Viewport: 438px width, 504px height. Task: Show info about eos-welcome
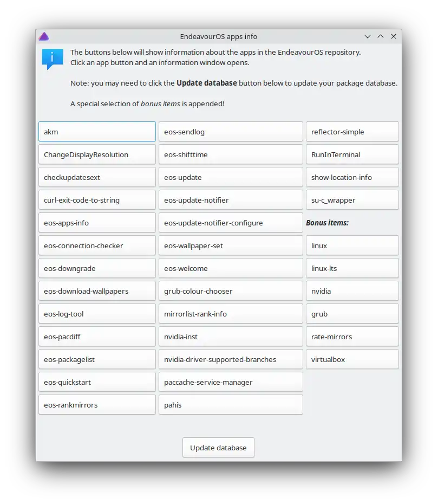pyautogui.click(x=230, y=268)
